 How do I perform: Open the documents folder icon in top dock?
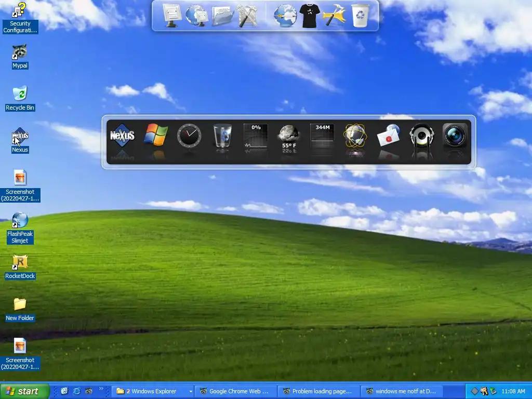pyautogui.click(x=222, y=16)
